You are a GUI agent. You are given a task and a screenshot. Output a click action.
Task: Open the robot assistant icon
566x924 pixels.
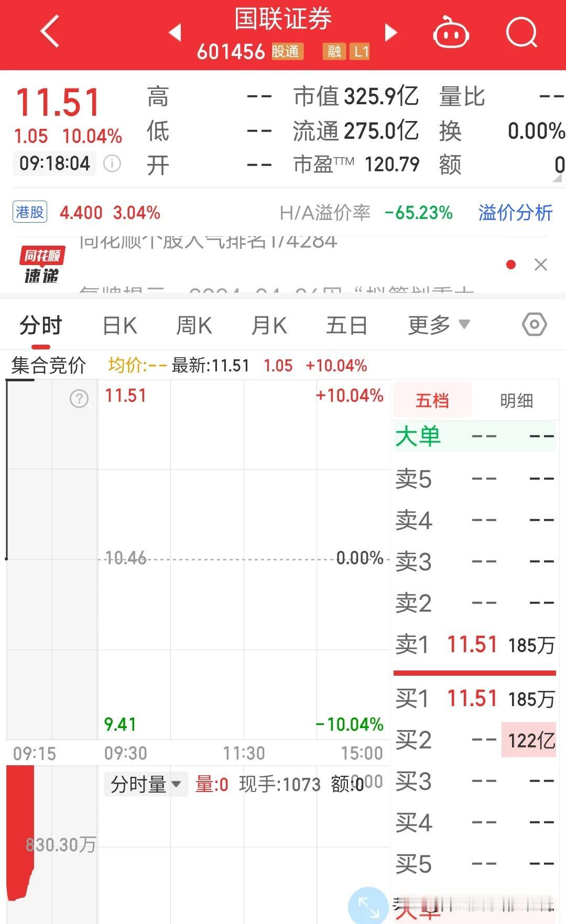[x=451, y=32]
